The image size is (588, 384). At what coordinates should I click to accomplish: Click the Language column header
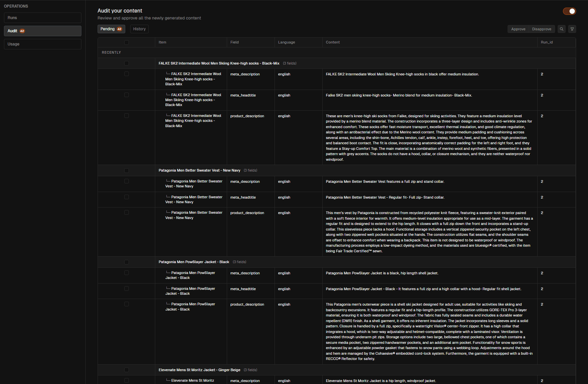tap(286, 42)
